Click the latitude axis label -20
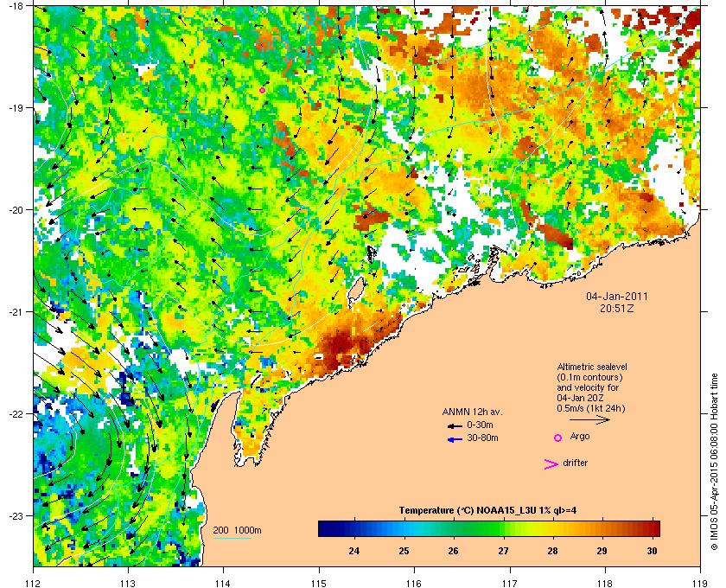 coord(16,210)
